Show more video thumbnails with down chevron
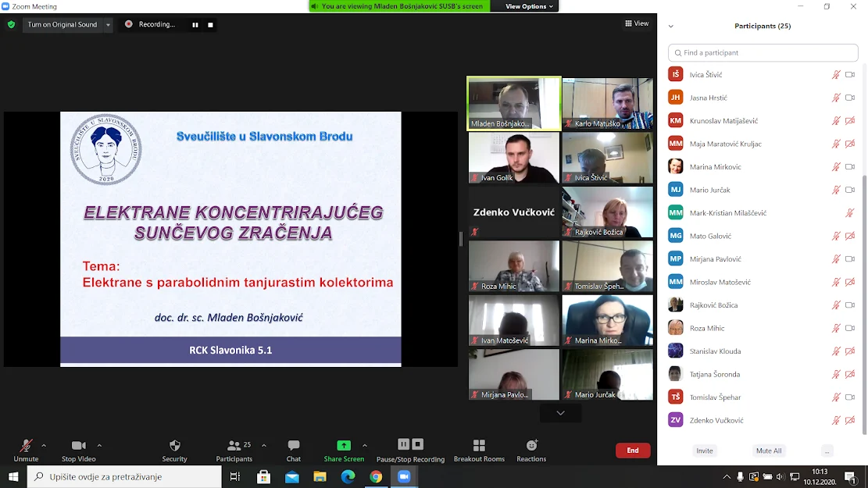This screenshot has height=488, width=868. (x=560, y=413)
